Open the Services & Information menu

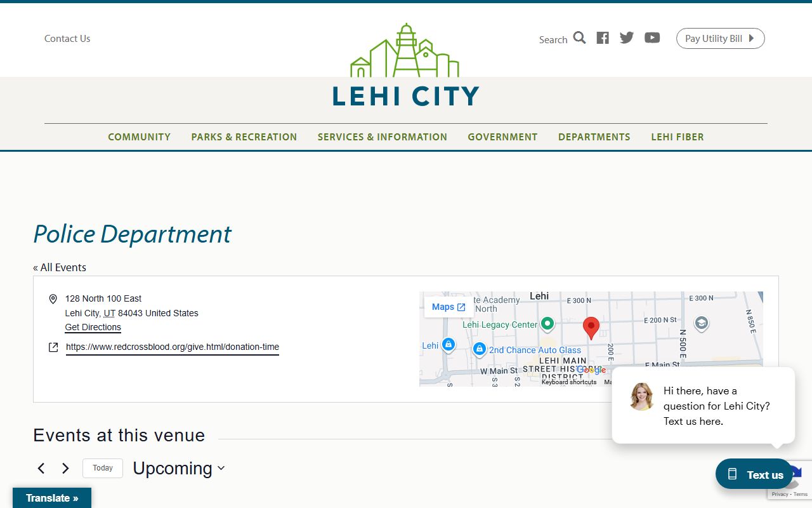pyautogui.click(x=383, y=137)
